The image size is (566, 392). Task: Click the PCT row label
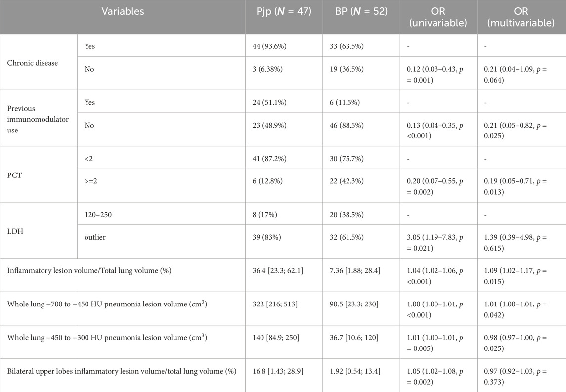tap(15, 174)
